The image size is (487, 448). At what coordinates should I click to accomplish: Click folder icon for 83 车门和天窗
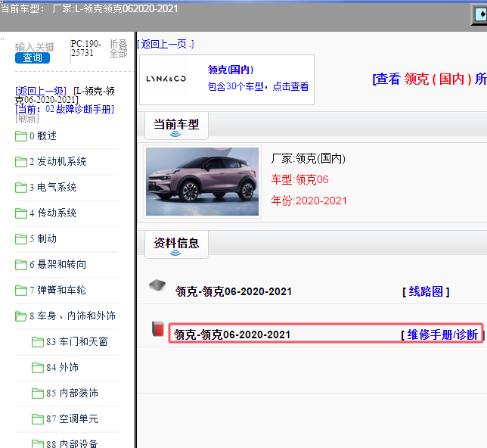point(38,342)
